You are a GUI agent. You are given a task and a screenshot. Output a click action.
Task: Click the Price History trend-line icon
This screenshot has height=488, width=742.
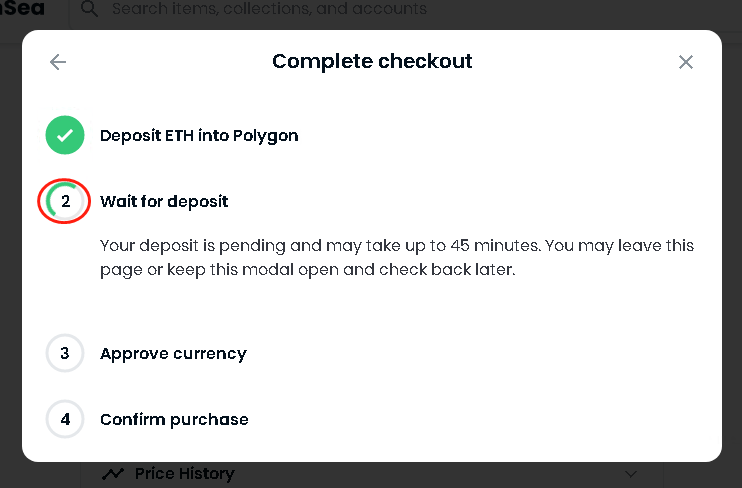(113, 474)
